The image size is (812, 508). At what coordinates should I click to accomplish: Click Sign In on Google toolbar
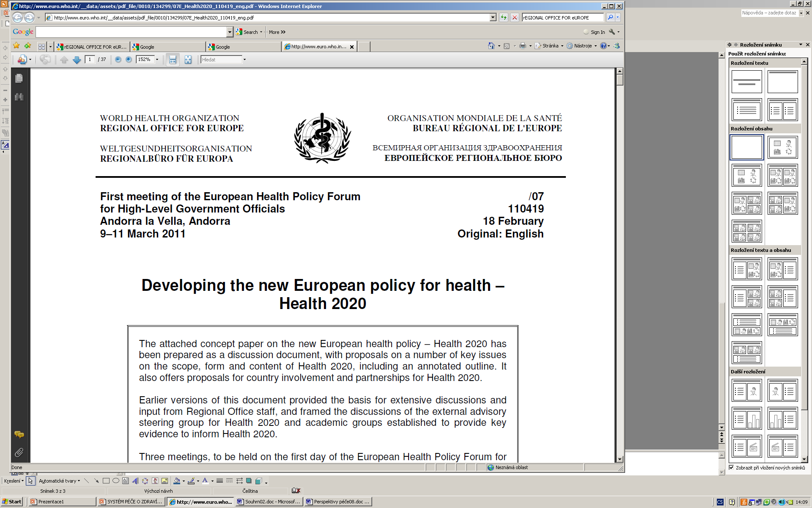pos(594,32)
